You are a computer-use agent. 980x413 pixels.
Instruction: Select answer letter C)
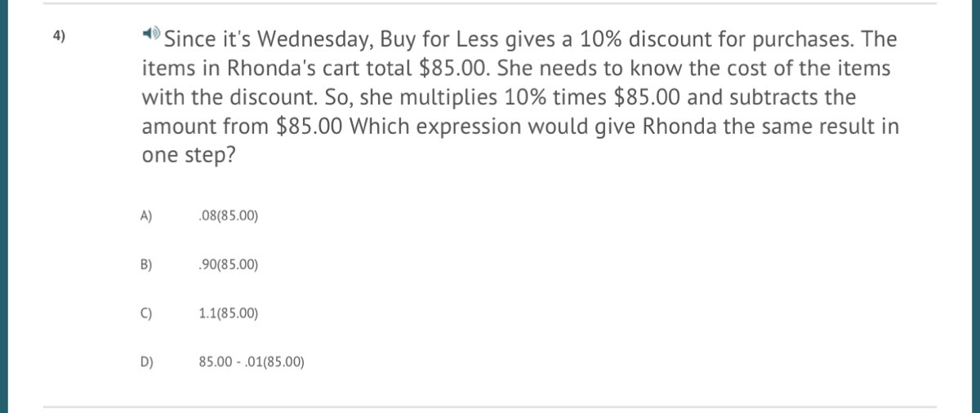coord(147,313)
